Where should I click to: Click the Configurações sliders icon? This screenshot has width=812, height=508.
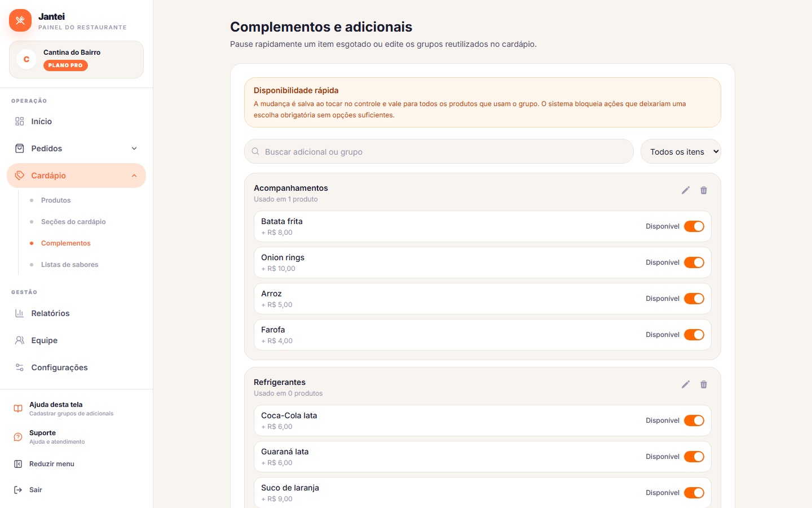coord(20,367)
